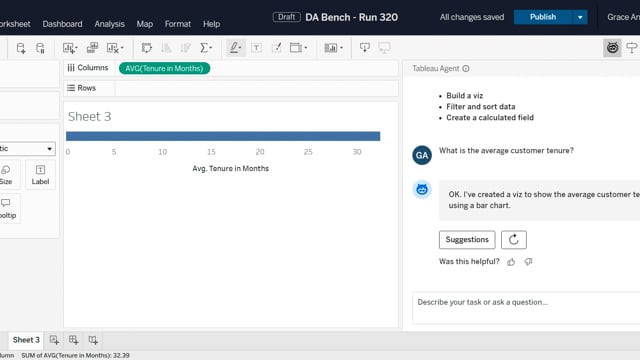Viewport: 640px width, 360px height.
Task: Select the Sheet 3 tab
Action: click(x=26, y=340)
